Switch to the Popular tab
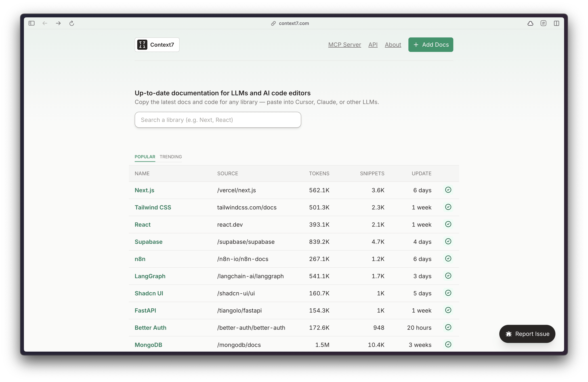 click(145, 157)
